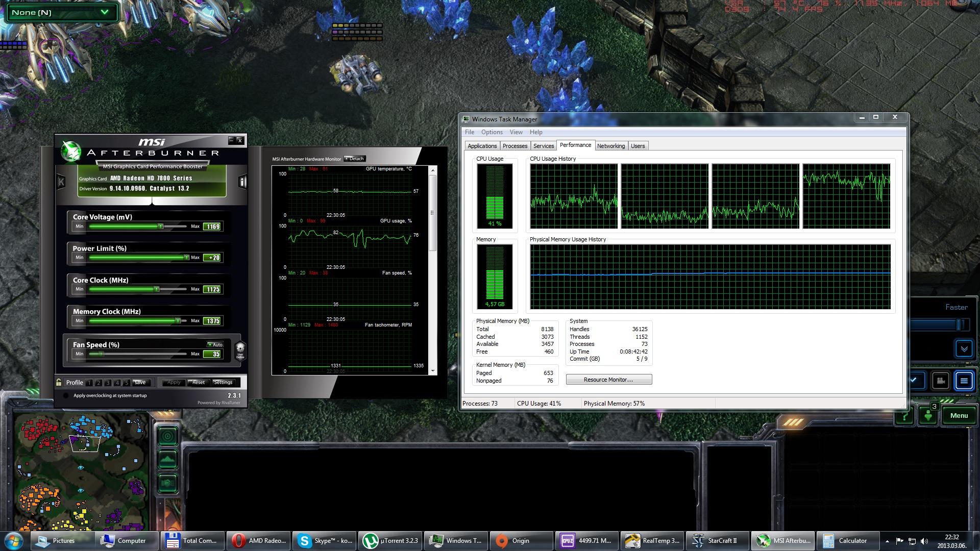Screen dimensions: 980x551
Task: Click the Power Limit slider handle
Action: click(186, 258)
